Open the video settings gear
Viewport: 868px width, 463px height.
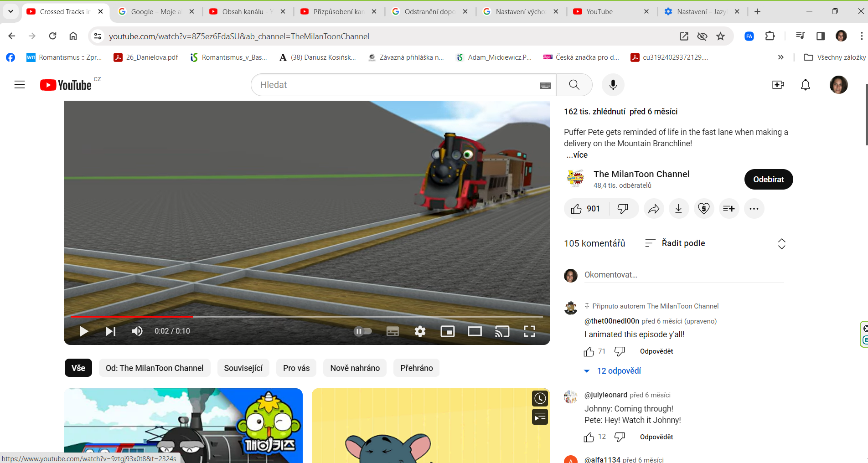(420, 331)
